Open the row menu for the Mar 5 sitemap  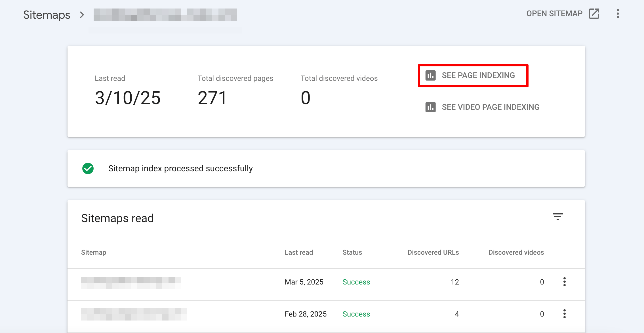pos(565,282)
